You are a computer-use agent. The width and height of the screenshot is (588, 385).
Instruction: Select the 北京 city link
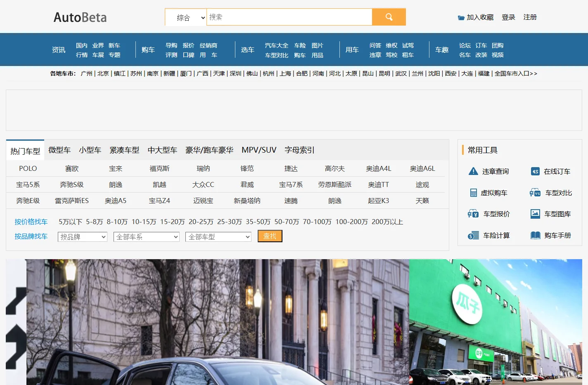(x=103, y=73)
